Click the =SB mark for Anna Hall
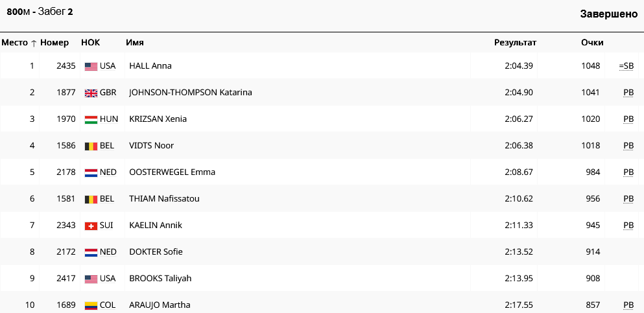 [626, 66]
